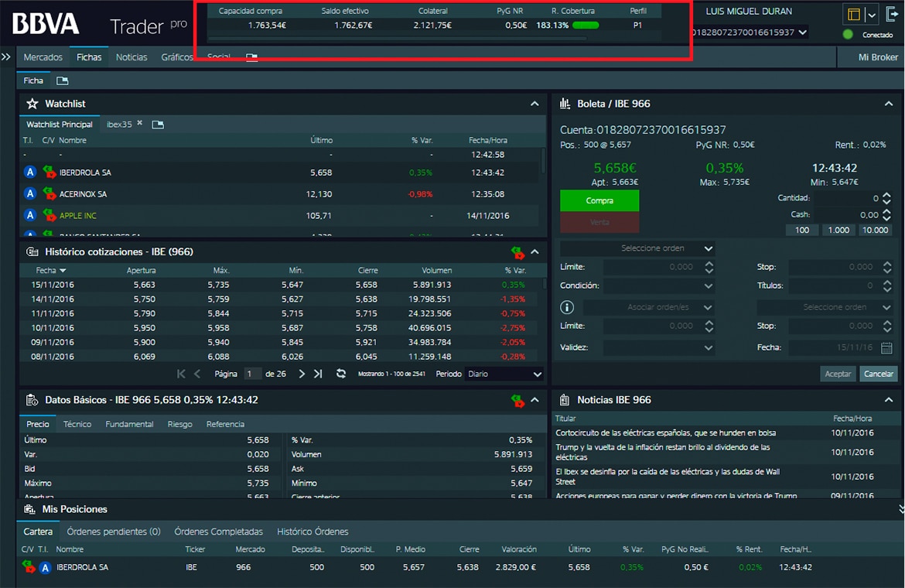Adjust the Cash stepper arrows
This screenshot has width=905, height=588.
[x=886, y=214]
